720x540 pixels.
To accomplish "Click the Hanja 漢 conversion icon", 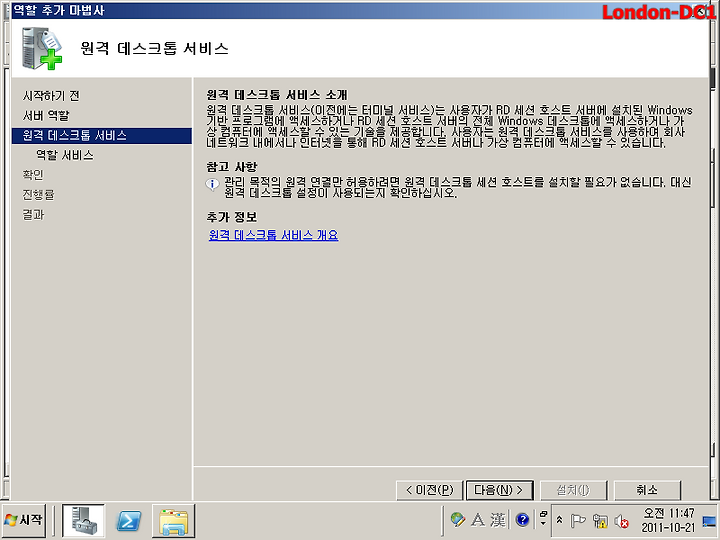I will click(x=498, y=520).
